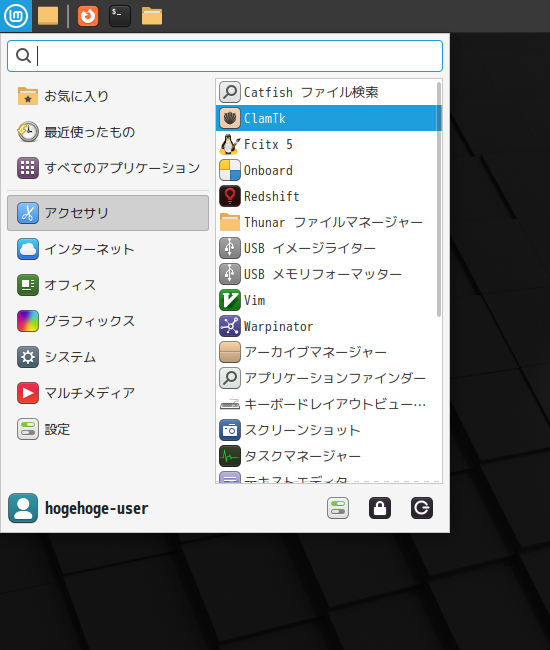550x650 pixels.
Task: Show すべてのアプリケーション list
Action: pyautogui.click(x=108, y=168)
